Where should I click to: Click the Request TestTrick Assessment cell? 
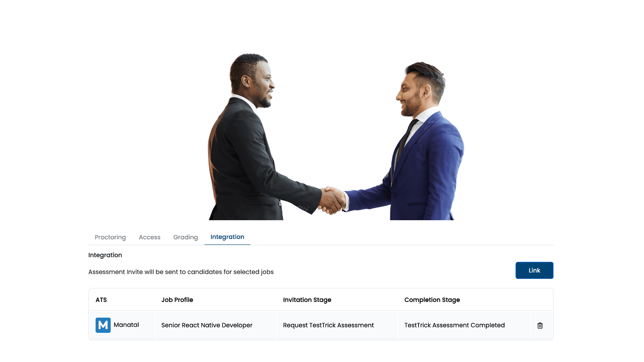(337, 325)
